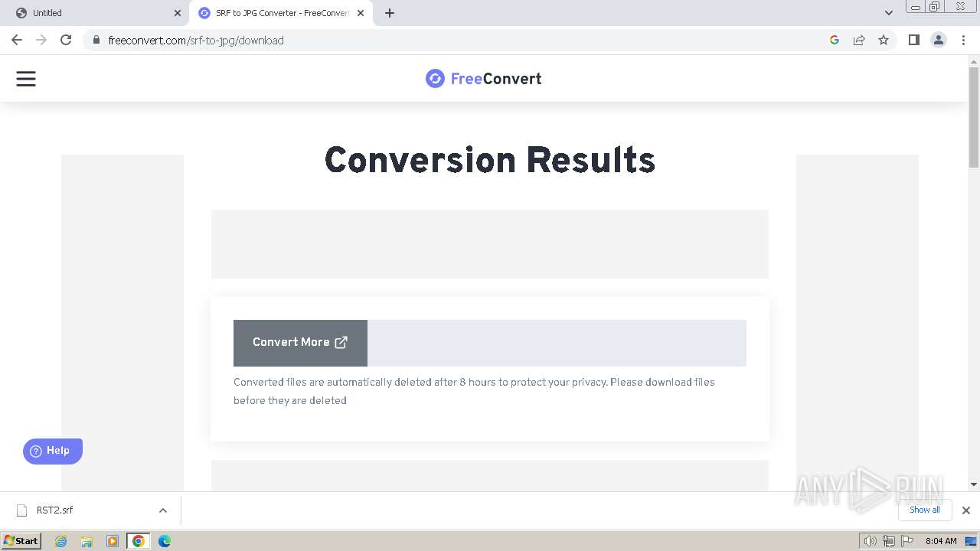Open File Explorer from taskbar

pyautogui.click(x=87, y=541)
